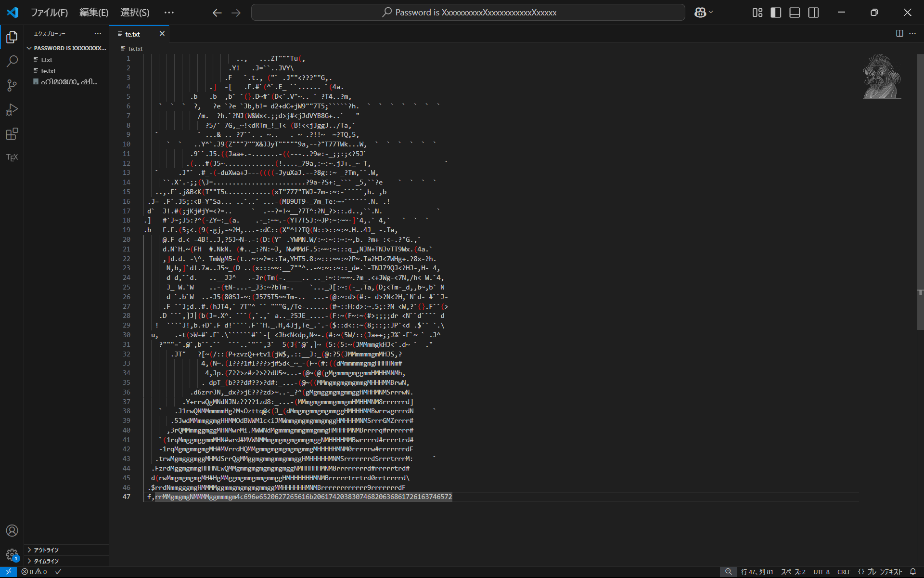
Task: Click the status bar checkmark icon
Action: point(58,572)
